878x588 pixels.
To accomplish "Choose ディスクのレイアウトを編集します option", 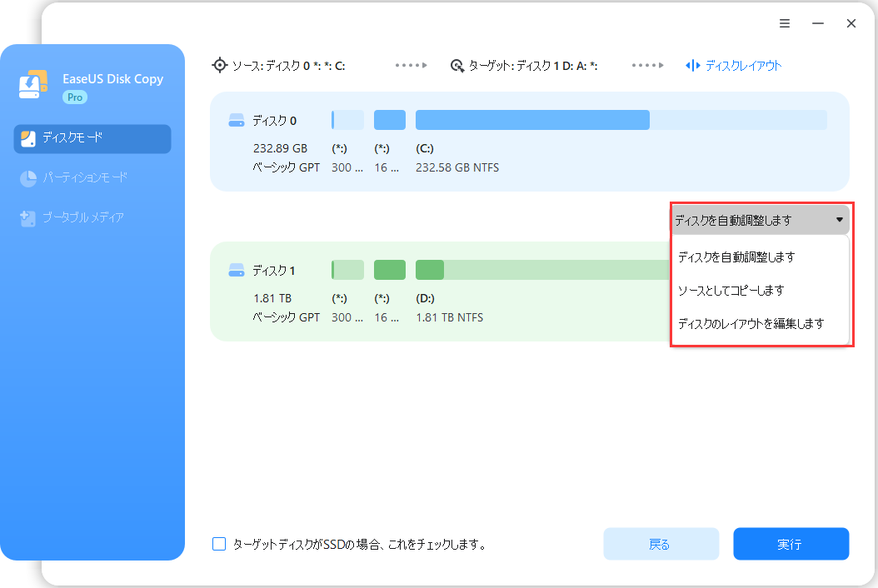I will pyautogui.click(x=751, y=323).
